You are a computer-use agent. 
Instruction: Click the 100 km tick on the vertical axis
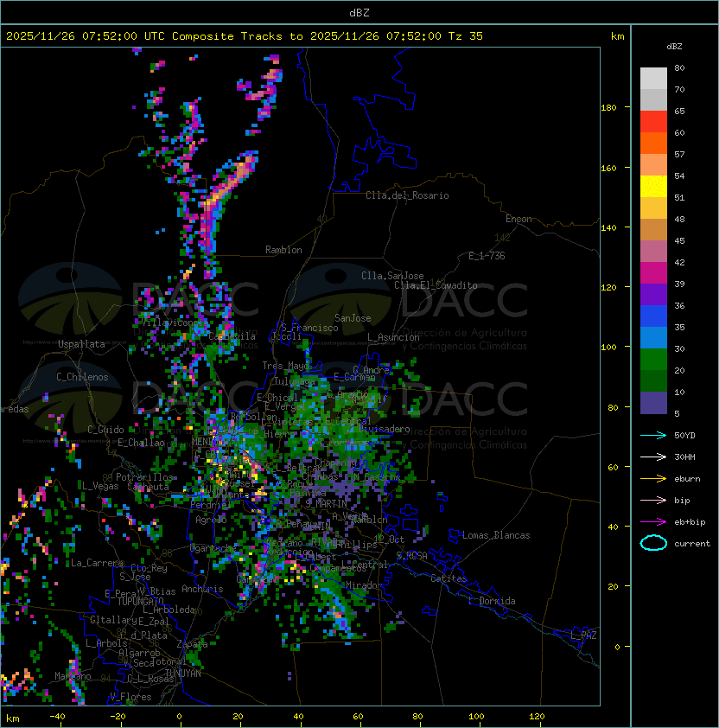[608, 348]
